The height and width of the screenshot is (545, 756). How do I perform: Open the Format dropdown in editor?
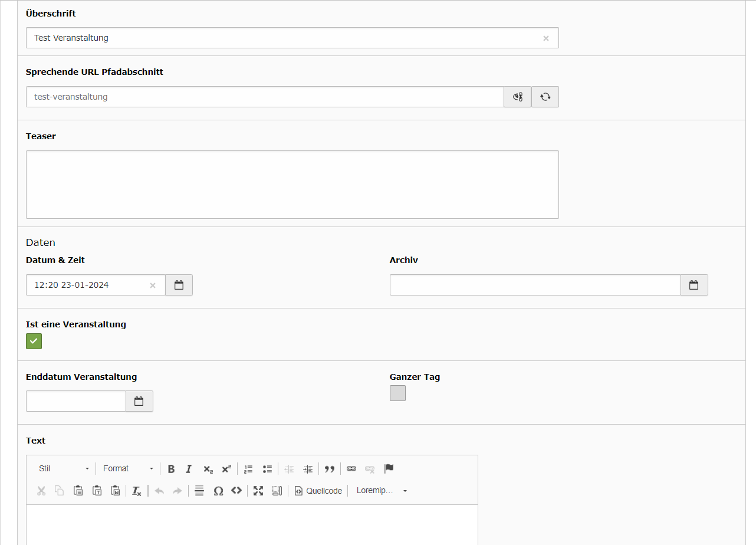point(128,469)
